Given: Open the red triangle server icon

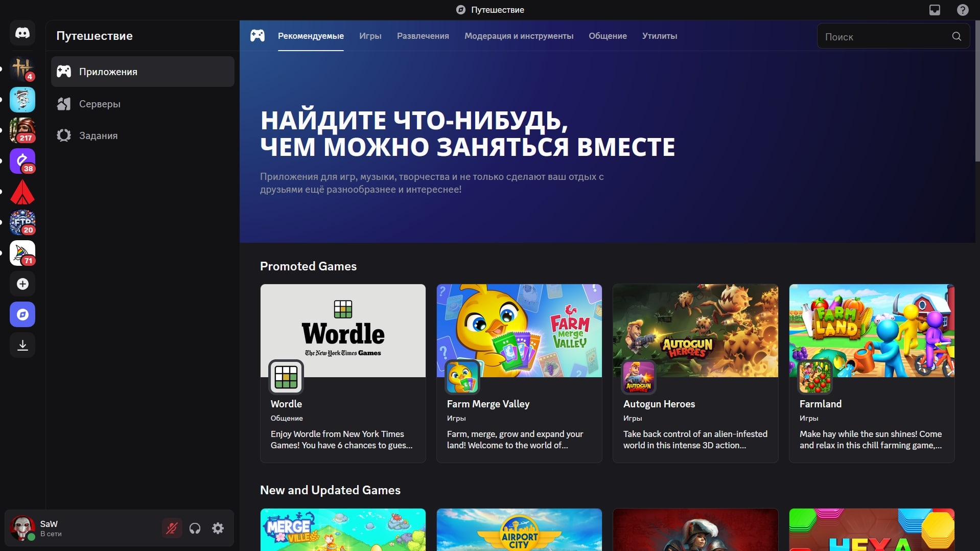Looking at the screenshot, I should coord(22,192).
